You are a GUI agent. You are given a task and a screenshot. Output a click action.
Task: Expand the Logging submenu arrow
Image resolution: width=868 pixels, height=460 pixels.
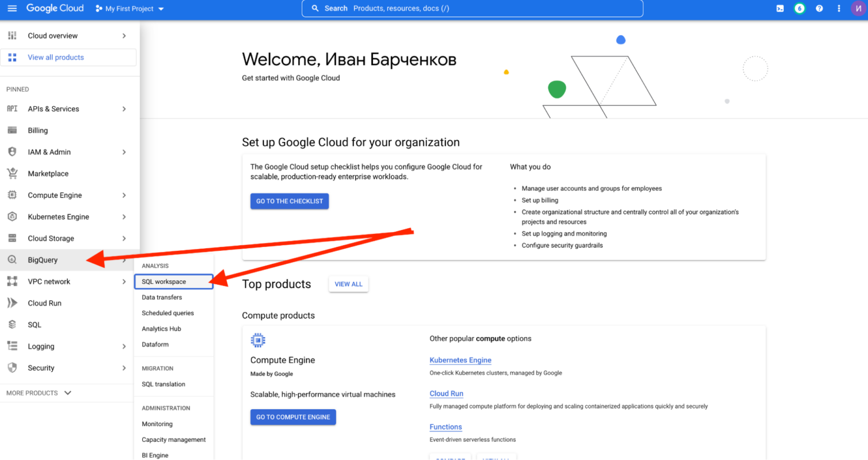coord(124,346)
